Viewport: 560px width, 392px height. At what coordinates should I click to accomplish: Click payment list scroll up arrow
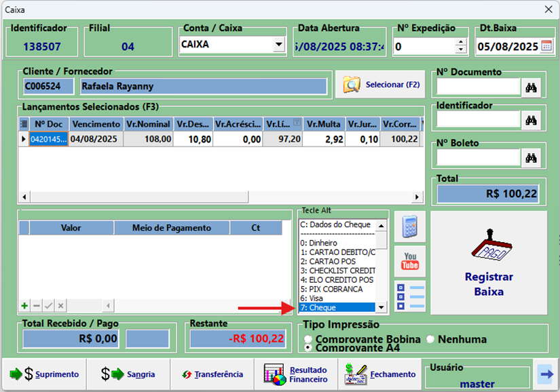[x=381, y=226]
